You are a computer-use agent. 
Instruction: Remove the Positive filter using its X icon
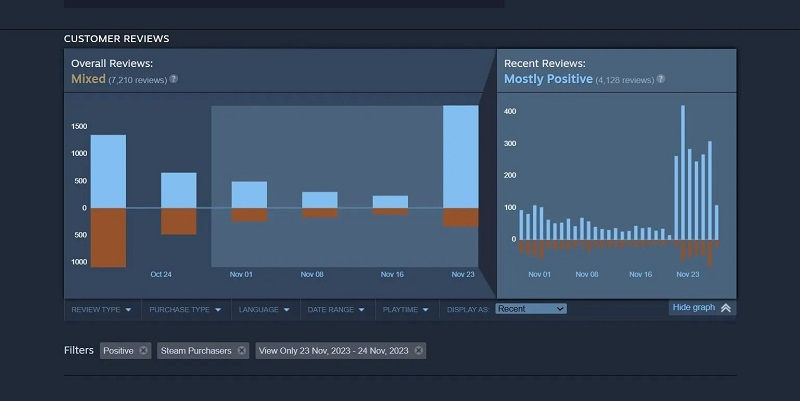(x=143, y=351)
